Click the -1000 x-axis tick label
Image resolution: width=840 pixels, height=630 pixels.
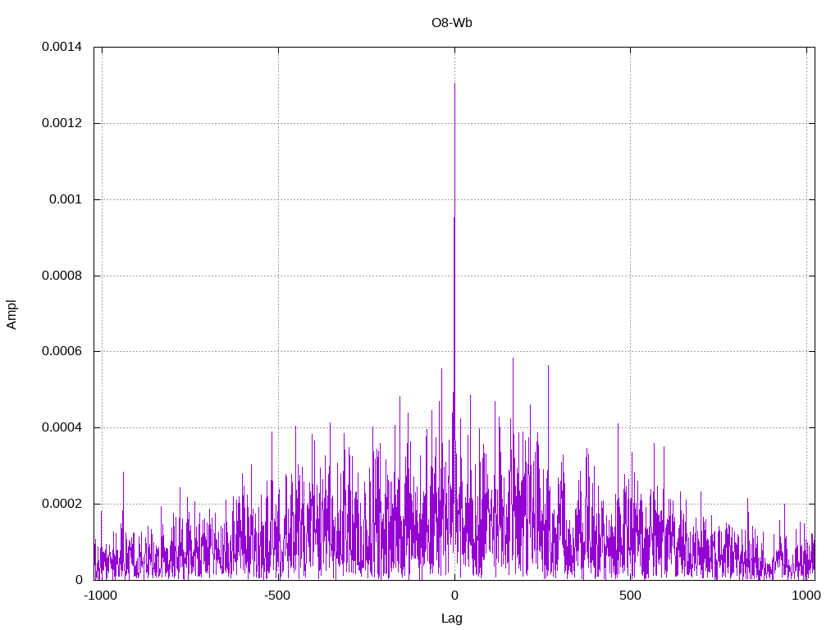click(100, 596)
